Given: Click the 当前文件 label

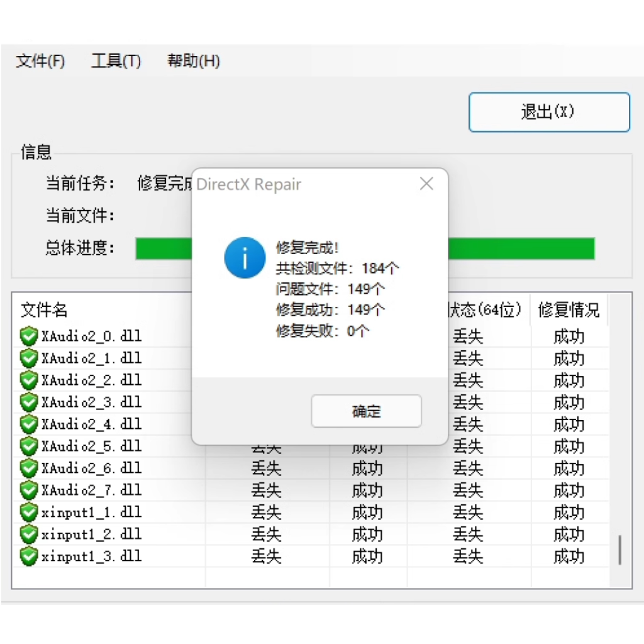Looking at the screenshot, I should [80, 215].
